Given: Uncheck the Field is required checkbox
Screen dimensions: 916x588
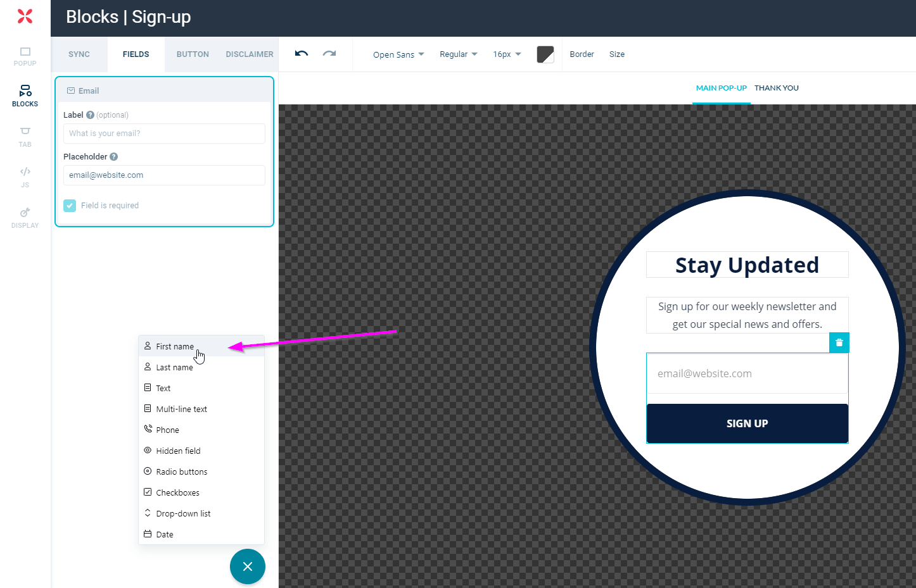Looking at the screenshot, I should point(69,205).
